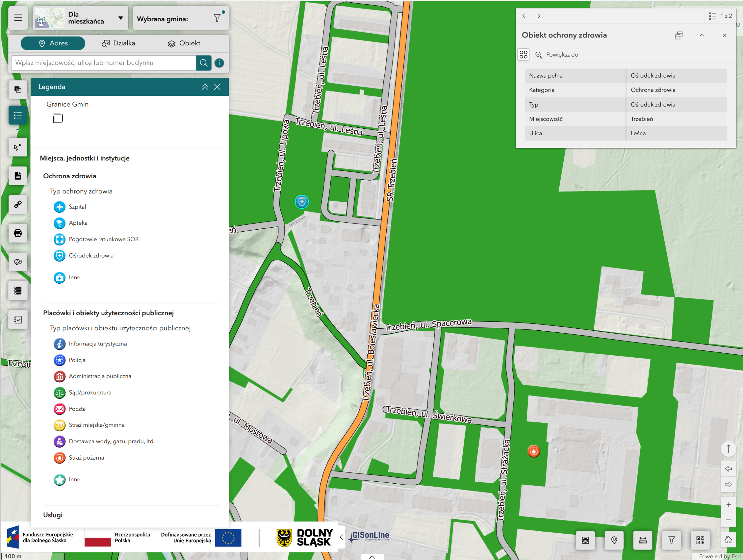Collapse the Obiekt ochrony zdrowia popup
Screen dimensions: 743x560
[702, 35]
